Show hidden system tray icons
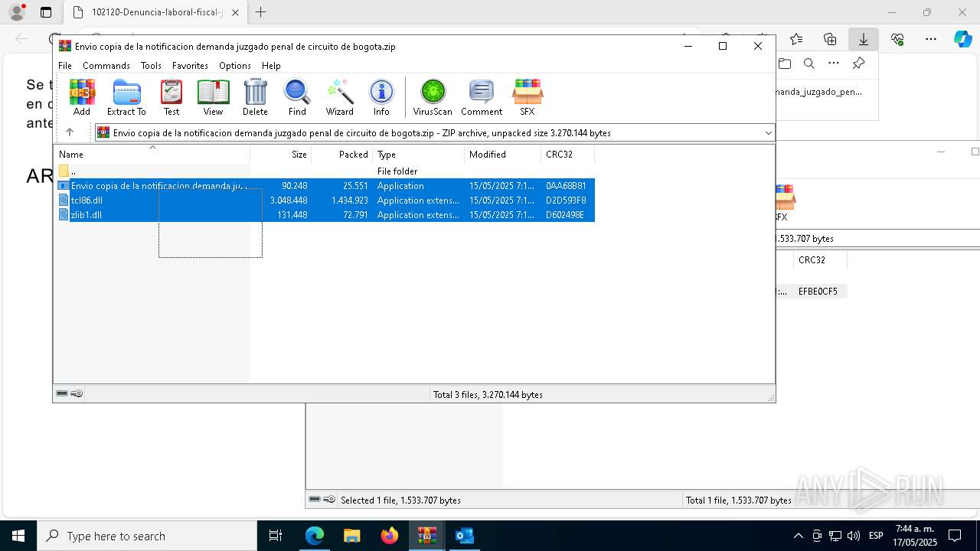 pos(799,536)
